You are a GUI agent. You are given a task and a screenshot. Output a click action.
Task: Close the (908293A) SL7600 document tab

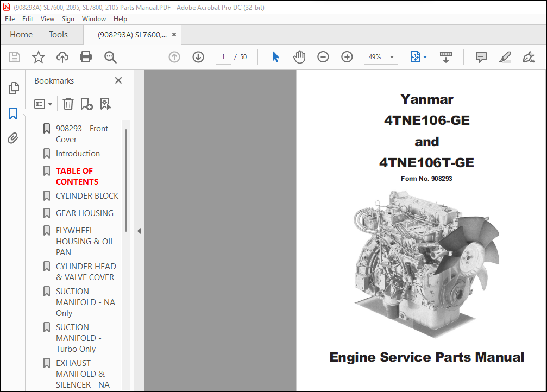coord(174,35)
